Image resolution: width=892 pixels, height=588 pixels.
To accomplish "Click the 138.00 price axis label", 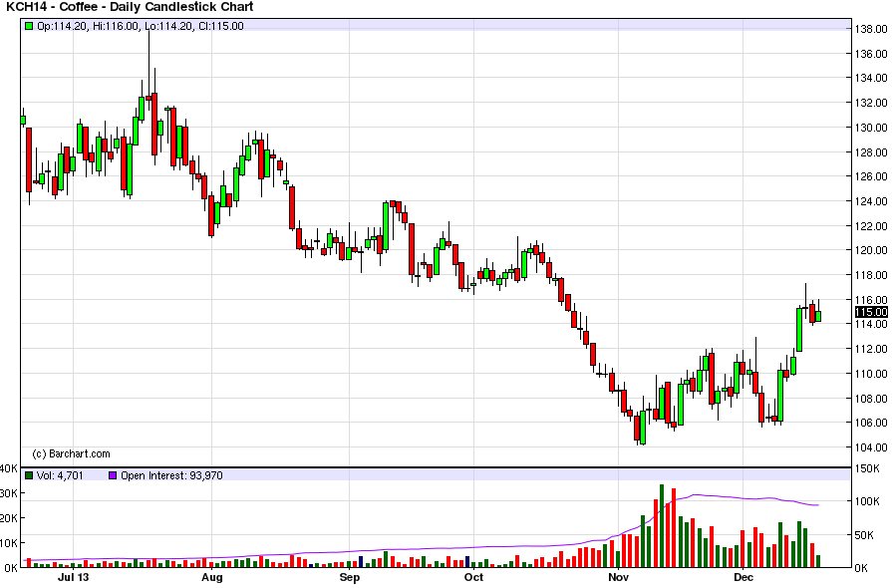I will coord(871,29).
